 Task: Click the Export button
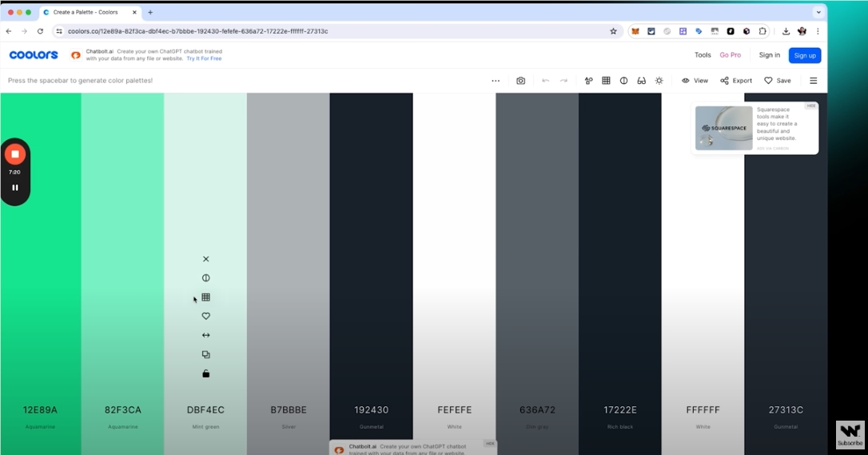[736, 81]
